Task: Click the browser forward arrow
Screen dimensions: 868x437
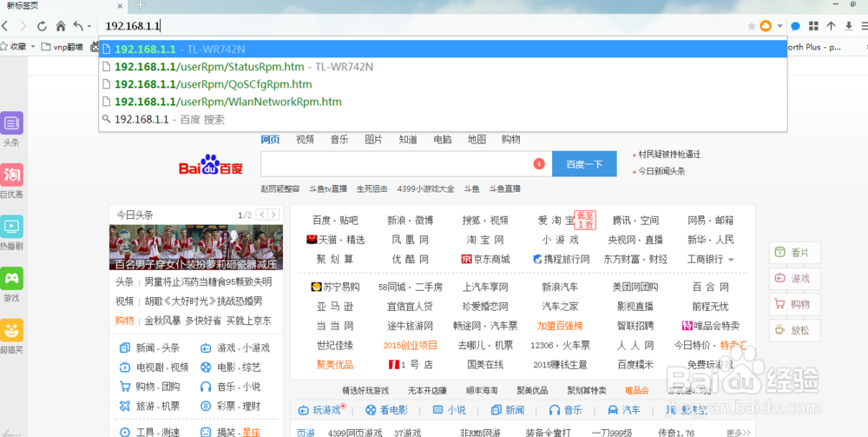Action: coord(23,26)
